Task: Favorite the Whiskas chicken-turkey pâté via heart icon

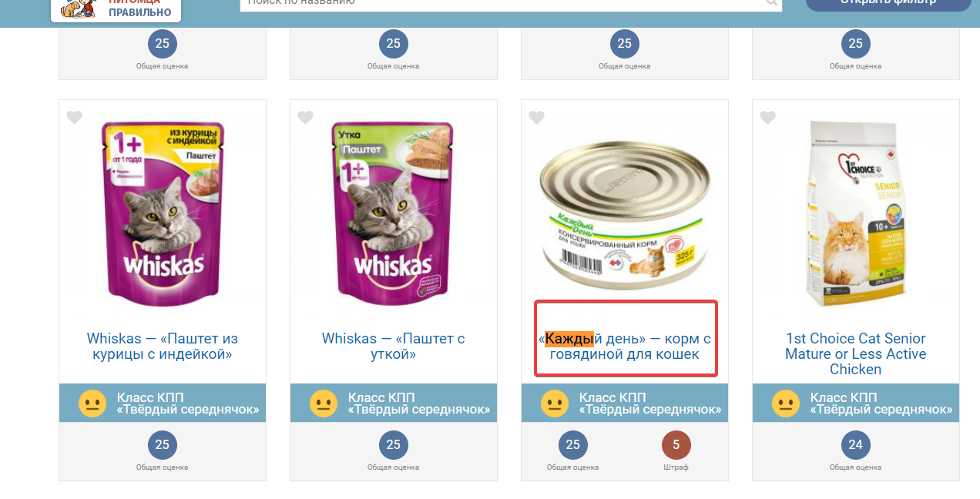Action: [x=74, y=118]
